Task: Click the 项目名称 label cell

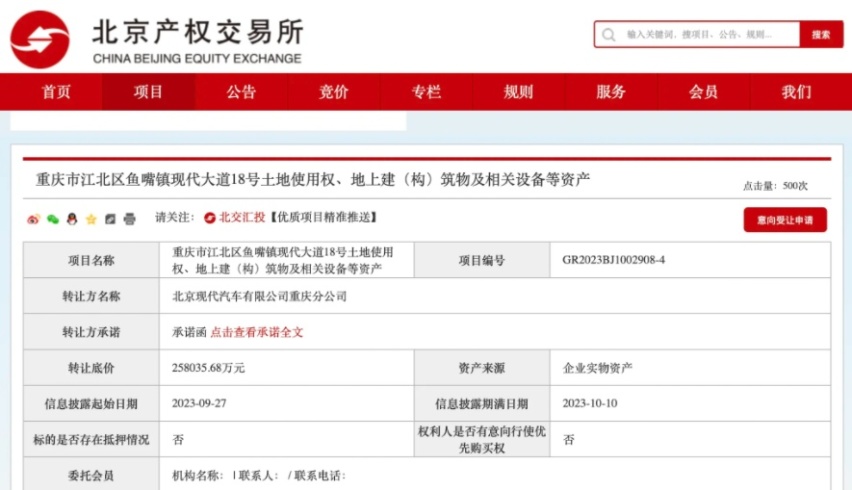Action: point(91,260)
